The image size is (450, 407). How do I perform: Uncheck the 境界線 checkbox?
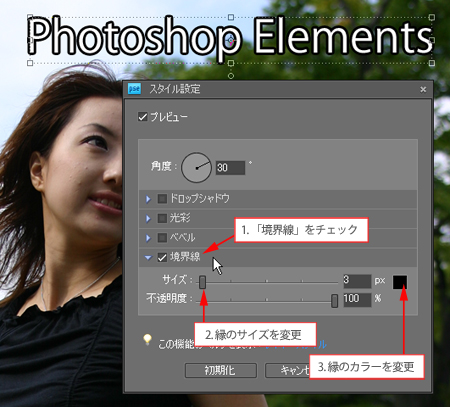click(162, 257)
